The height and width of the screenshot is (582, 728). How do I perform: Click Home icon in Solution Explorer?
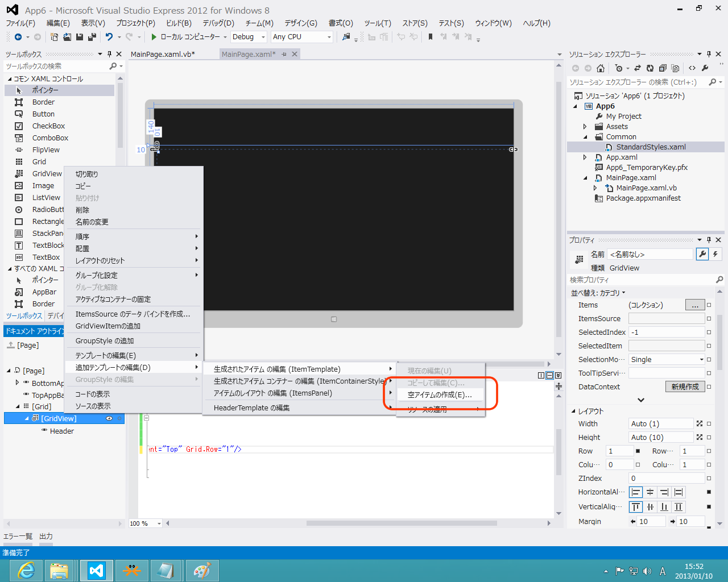(x=601, y=68)
